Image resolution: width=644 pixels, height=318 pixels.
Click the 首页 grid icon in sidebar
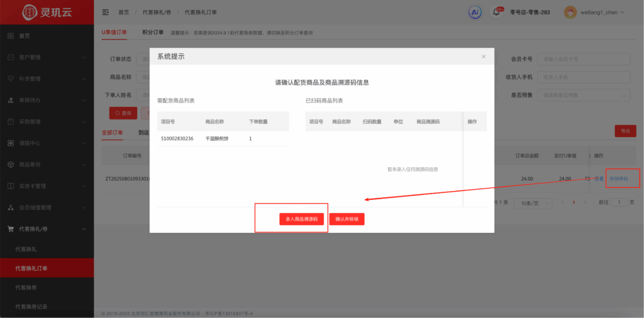11,36
